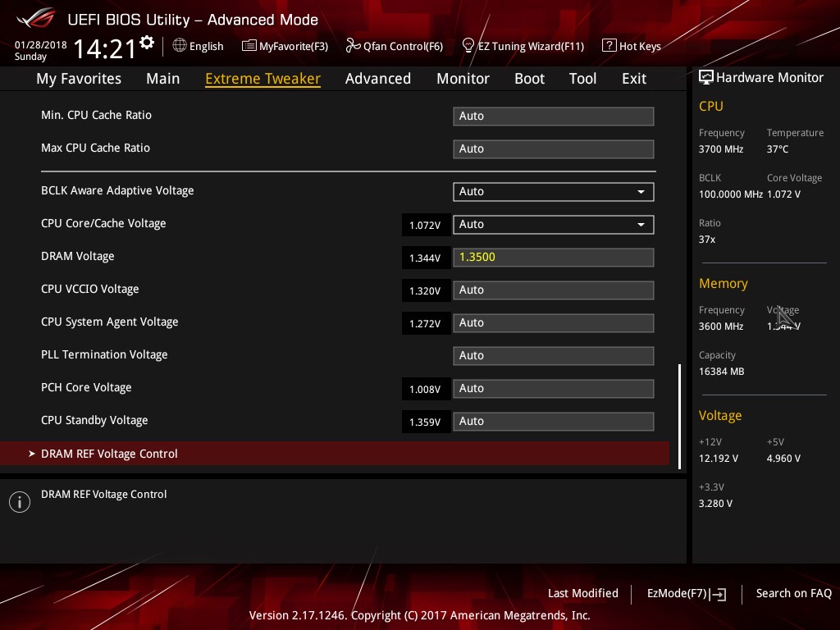Click the PLL Termination Voltage label
The height and width of the screenshot is (630, 840).
(104, 354)
